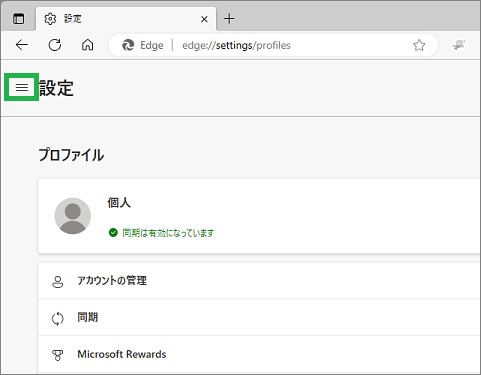
Task: Click the Rewards trophy icon
Action: coord(58,355)
